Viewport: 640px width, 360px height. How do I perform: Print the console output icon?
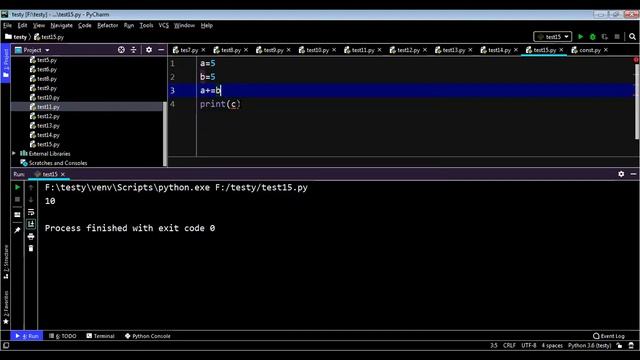(x=31, y=236)
